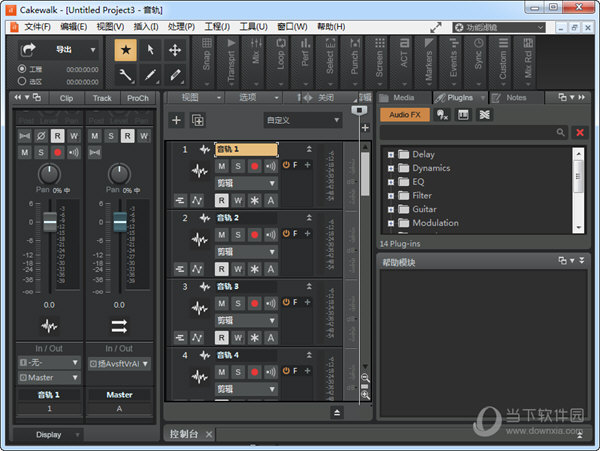Select the Move tool cross-arrows icon
This screenshot has height=451, width=600.
tap(175, 50)
